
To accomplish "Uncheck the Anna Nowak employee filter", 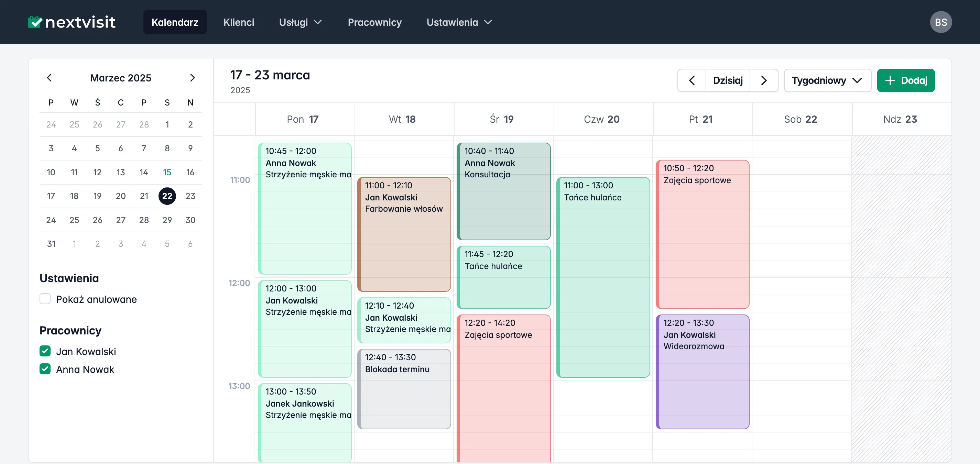I will pos(45,369).
